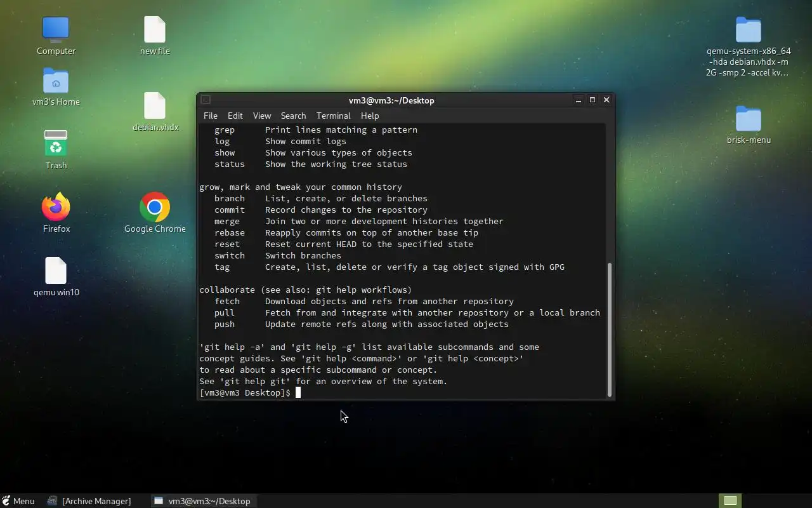The image size is (812, 508).
Task: Minimize the terminal window
Action: pyautogui.click(x=579, y=100)
